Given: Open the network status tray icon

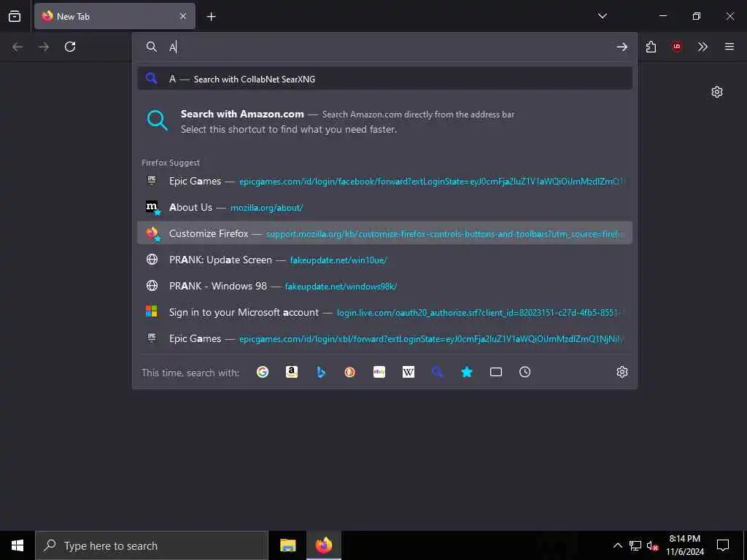Looking at the screenshot, I should (x=635, y=545).
